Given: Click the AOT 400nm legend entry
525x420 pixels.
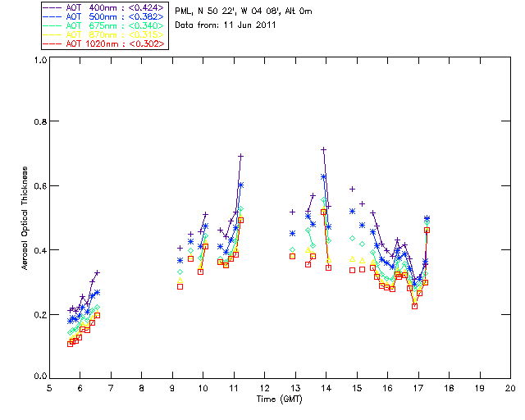Looking at the screenshot, I should click(x=104, y=7).
